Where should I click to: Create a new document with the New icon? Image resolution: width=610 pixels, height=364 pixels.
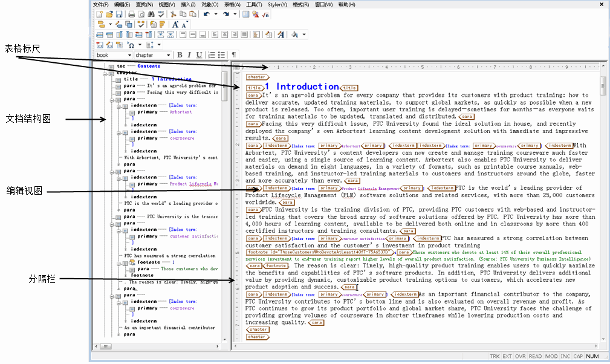(100, 14)
